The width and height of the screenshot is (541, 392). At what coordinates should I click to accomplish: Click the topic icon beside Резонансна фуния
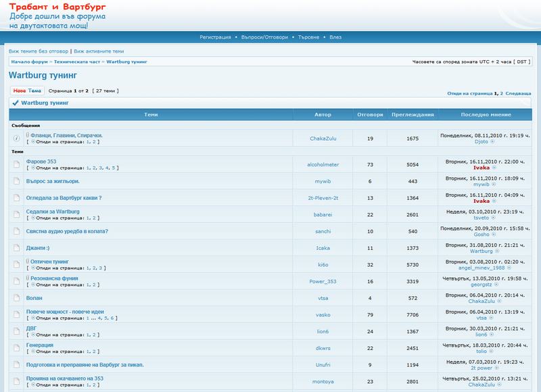pyautogui.click(x=16, y=281)
